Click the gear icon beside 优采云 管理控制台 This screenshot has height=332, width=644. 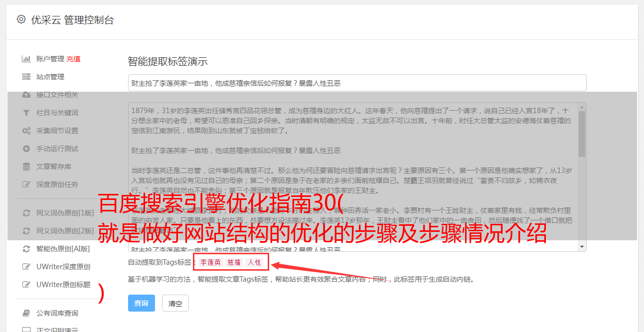(21, 19)
